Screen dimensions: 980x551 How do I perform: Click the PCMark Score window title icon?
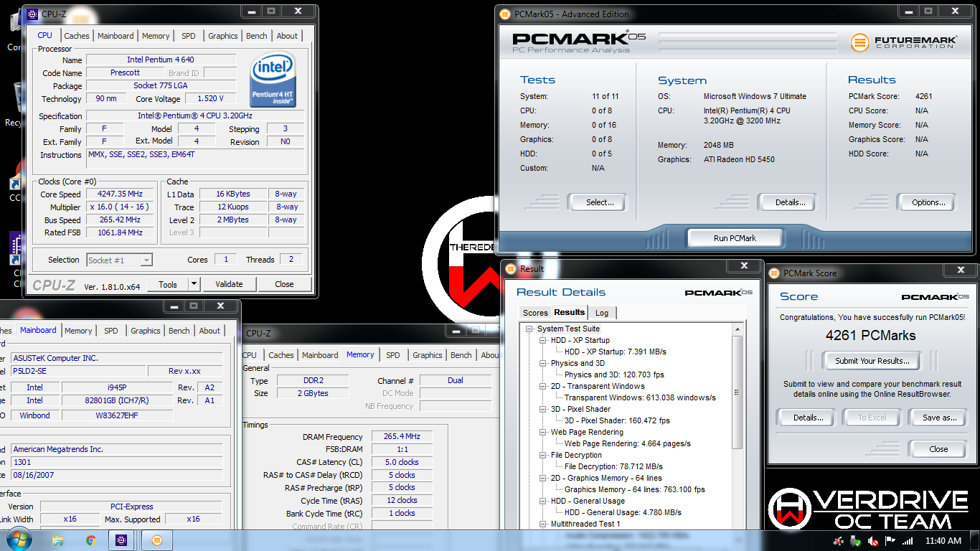tap(774, 273)
